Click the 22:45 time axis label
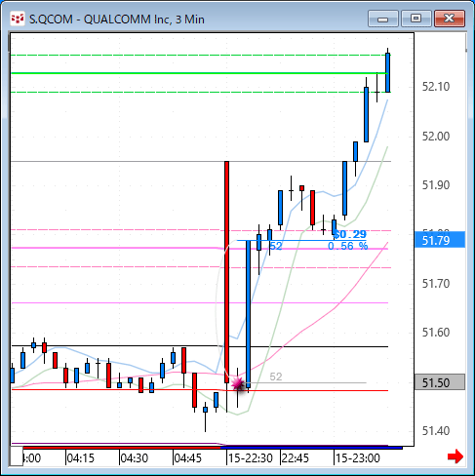Screen dimensions: 475x476 pos(296,458)
